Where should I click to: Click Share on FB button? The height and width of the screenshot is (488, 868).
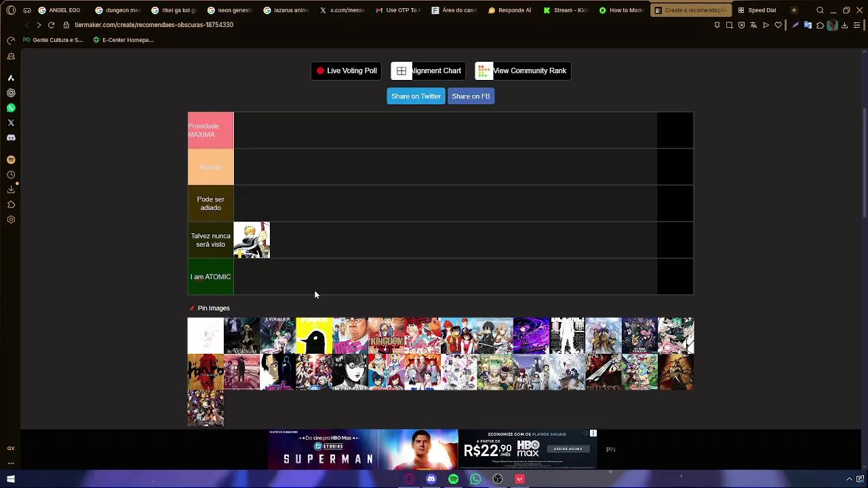click(x=471, y=96)
